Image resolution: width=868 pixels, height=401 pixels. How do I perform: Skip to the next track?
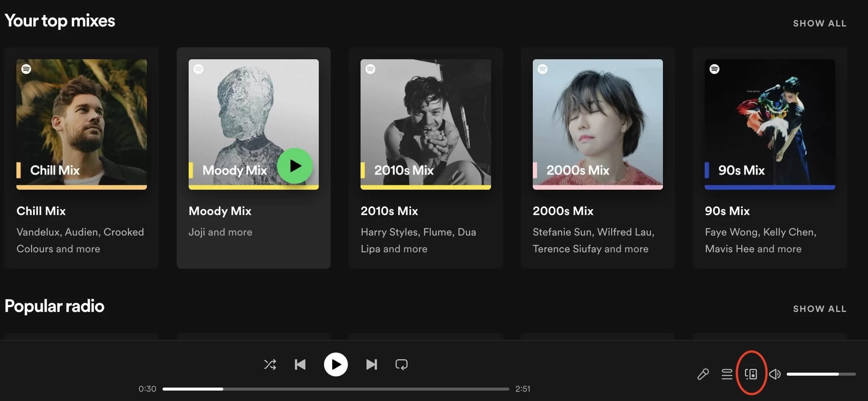coord(371,364)
